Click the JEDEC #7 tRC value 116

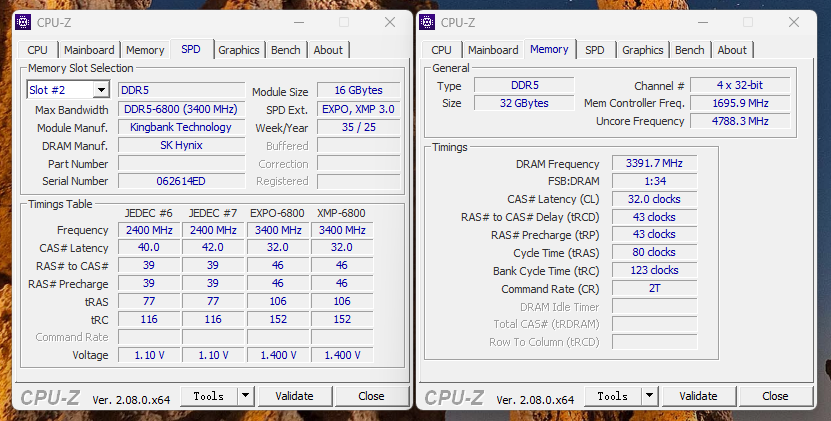pyautogui.click(x=213, y=319)
